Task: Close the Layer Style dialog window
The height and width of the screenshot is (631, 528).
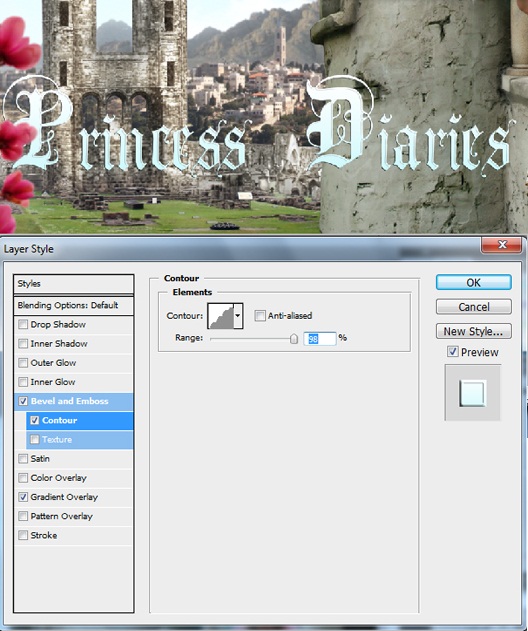Action: click(502, 245)
